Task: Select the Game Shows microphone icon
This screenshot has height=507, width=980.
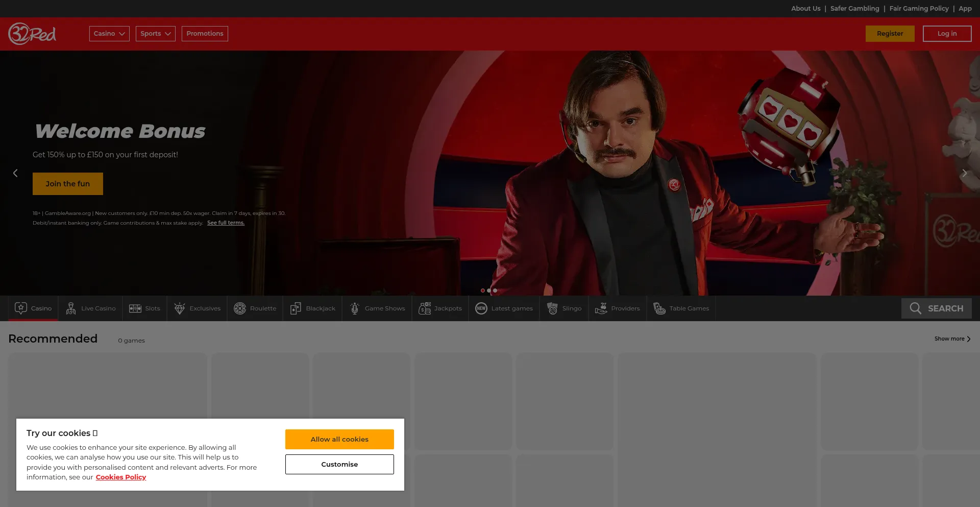Action: click(x=355, y=308)
